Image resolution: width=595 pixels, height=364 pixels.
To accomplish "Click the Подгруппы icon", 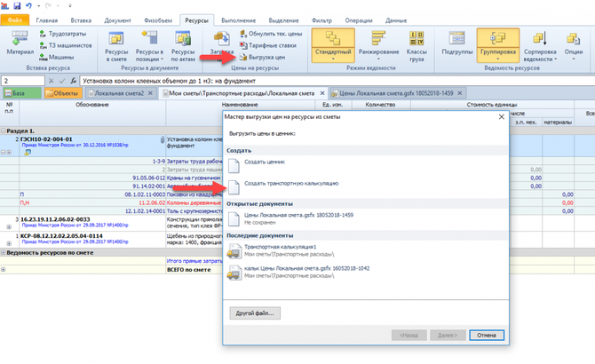I will pos(456,43).
